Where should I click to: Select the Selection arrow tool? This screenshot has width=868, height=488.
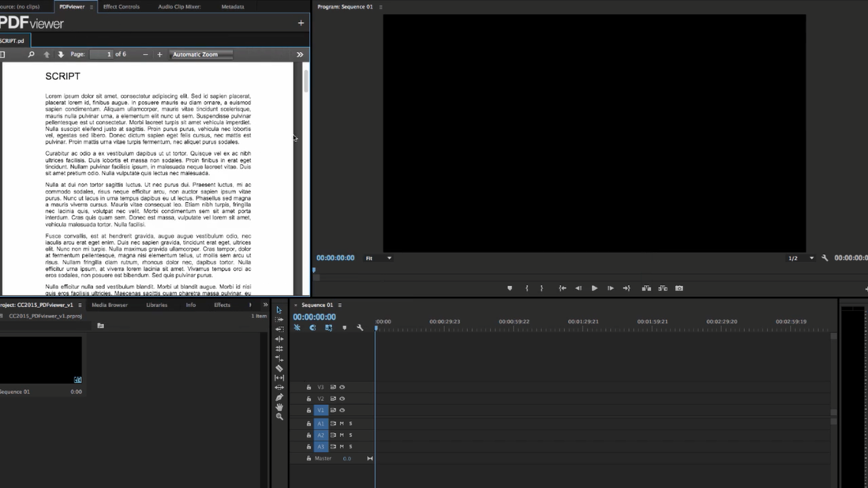coord(279,310)
